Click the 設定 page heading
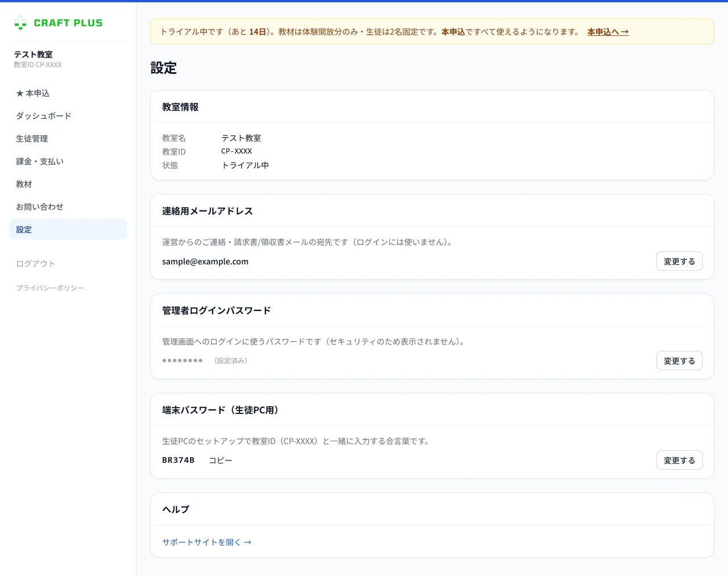This screenshot has width=728, height=576. click(x=164, y=68)
